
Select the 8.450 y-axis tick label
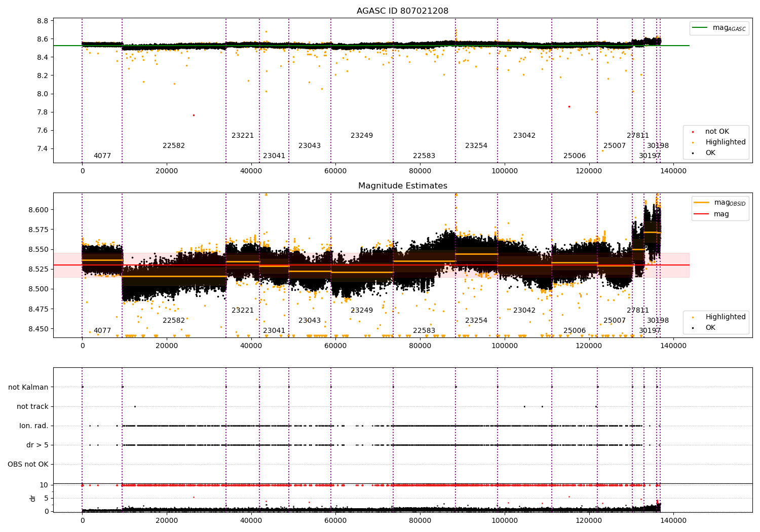(x=39, y=329)
